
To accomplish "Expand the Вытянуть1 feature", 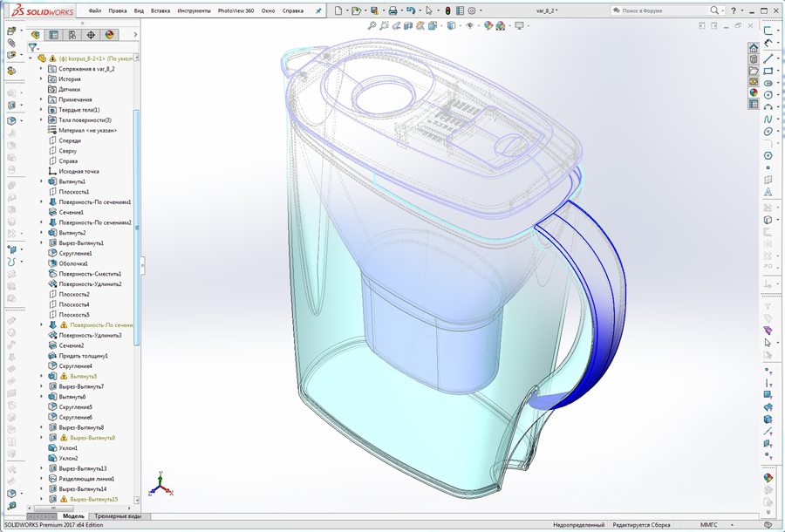I will coord(42,181).
